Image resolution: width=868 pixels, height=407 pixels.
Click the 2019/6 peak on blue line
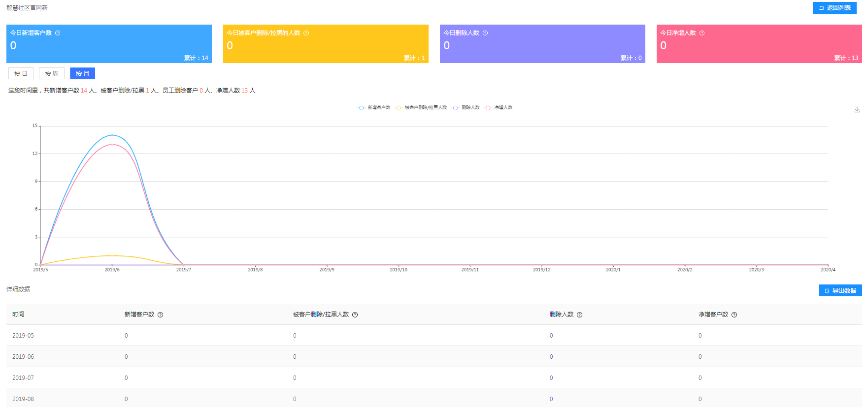[x=112, y=135]
